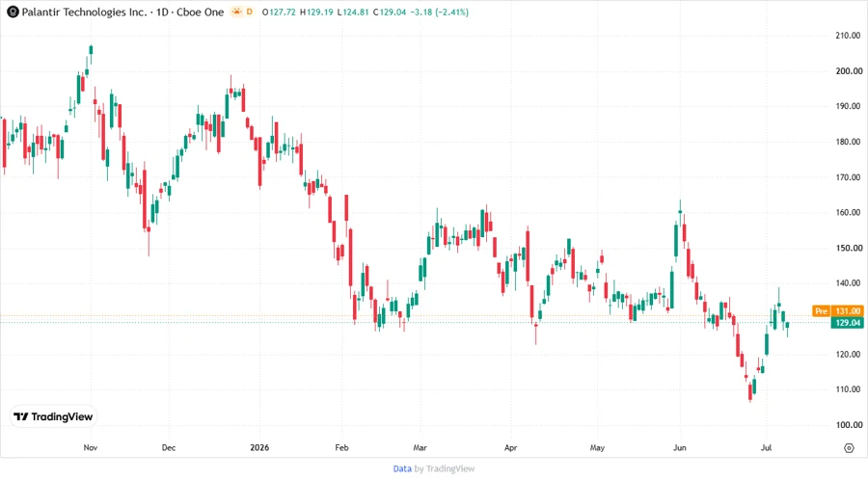This screenshot has height=480, width=868.
Task: Click the 200.00 price axis label
Action: tap(849, 70)
